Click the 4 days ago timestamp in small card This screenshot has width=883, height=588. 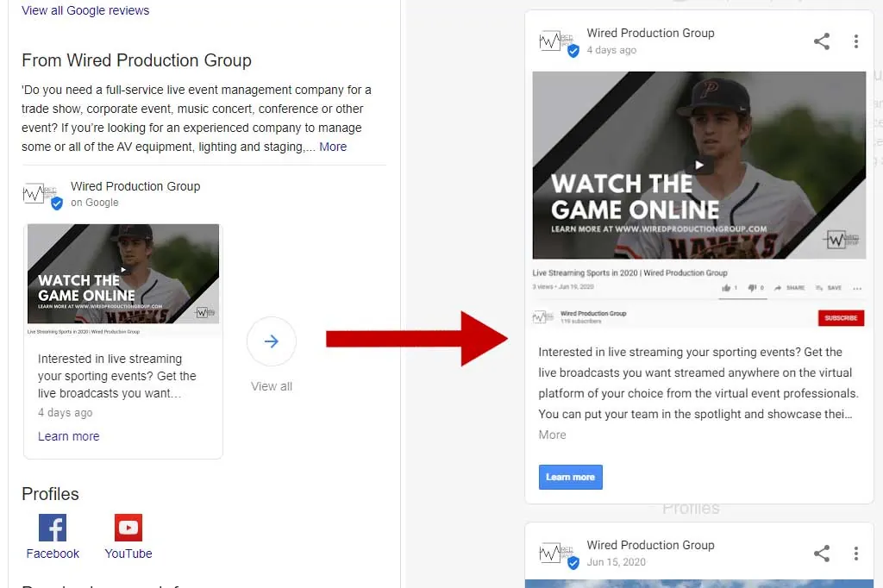(66, 413)
